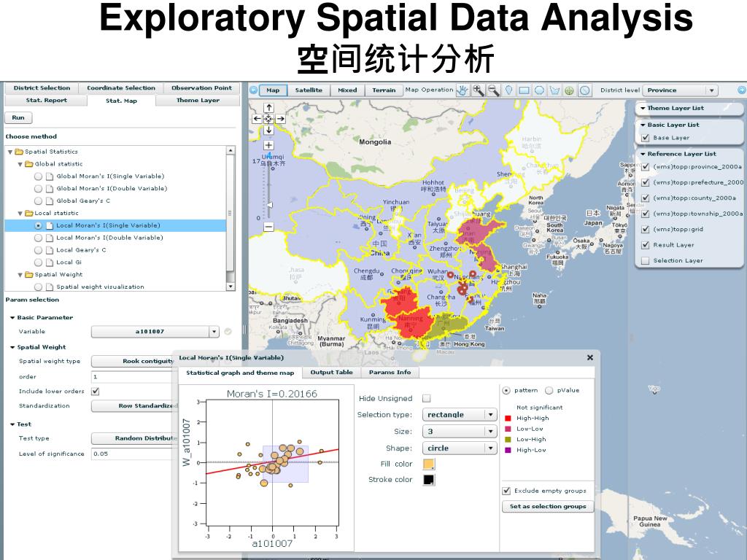This screenshot has width=747, height=560.
Task: Pan the map left with arrow
Action: [258, 119]
